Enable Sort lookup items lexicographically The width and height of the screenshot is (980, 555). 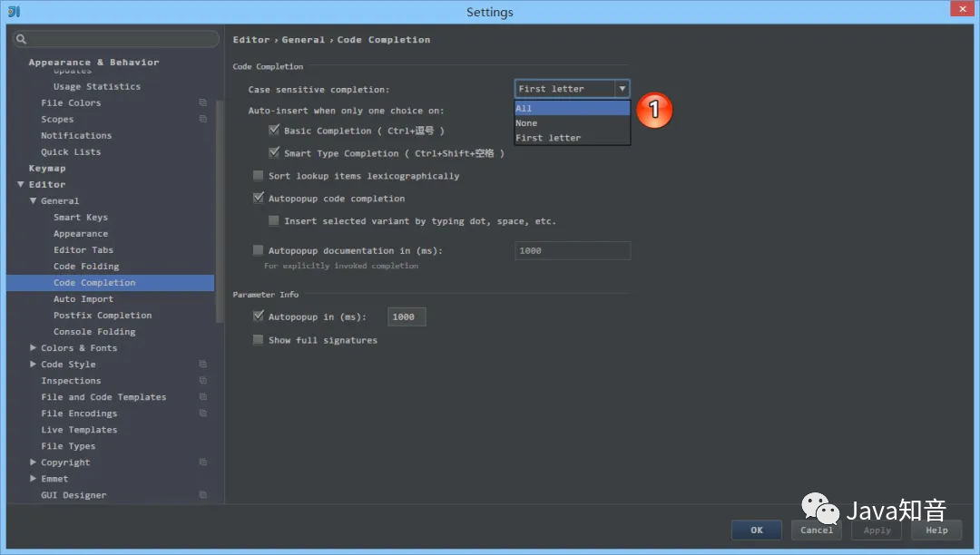point(258,175)
